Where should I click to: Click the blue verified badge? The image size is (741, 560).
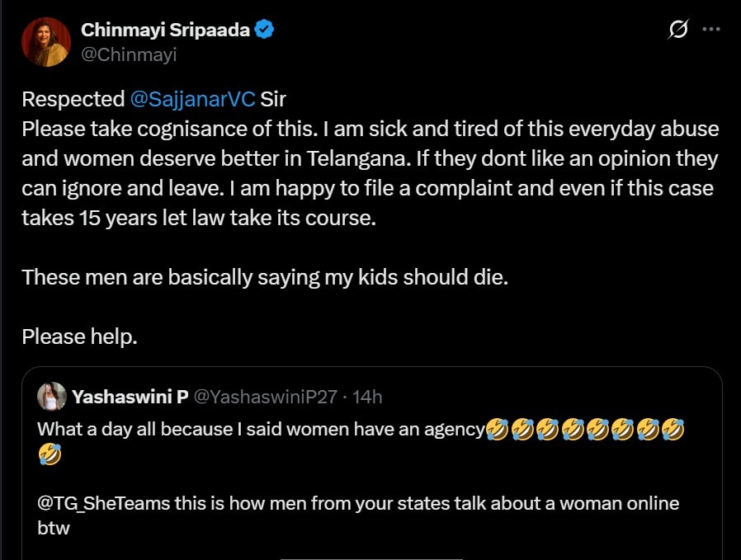(266, 31)
